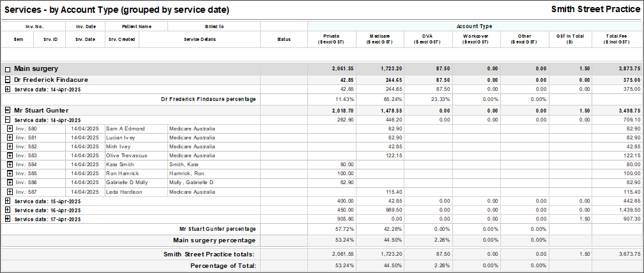Expand invoice 587 plus icon
Image resolution: width=644 pixels, height=273 pixels.
[x=10, y=192]
